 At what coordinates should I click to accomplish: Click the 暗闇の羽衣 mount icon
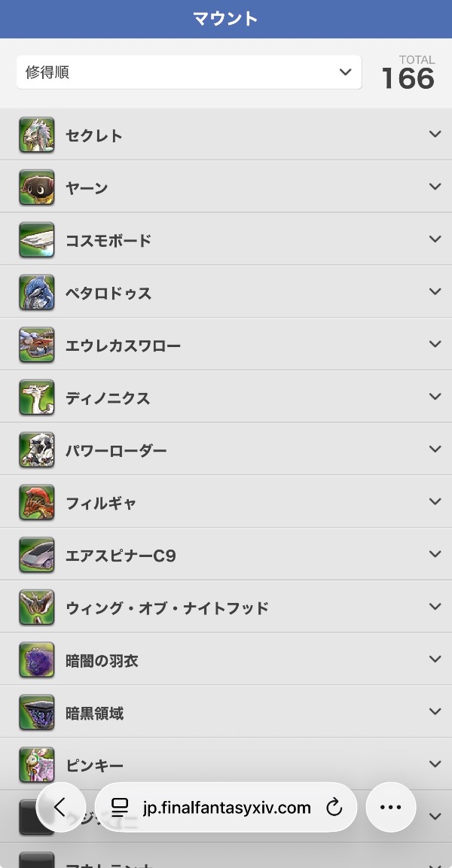[x=37, y=660]
